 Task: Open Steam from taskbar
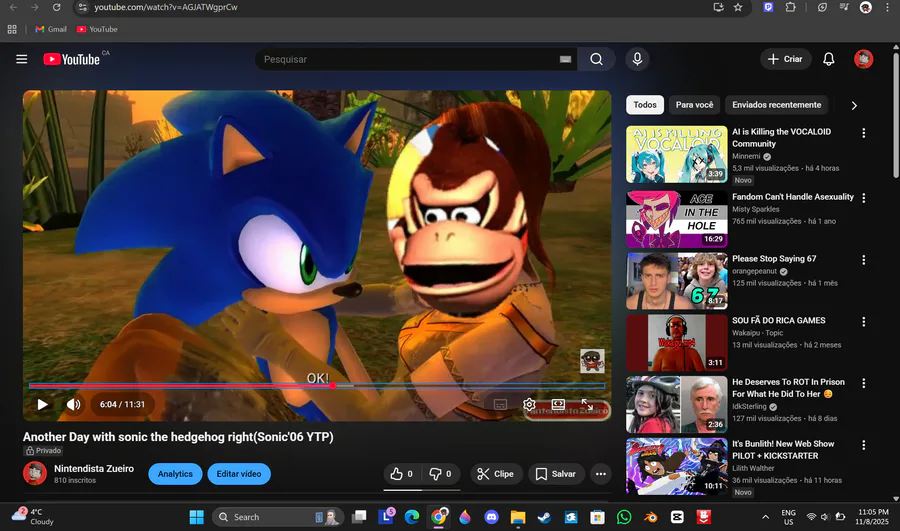(x=544, y=517)
